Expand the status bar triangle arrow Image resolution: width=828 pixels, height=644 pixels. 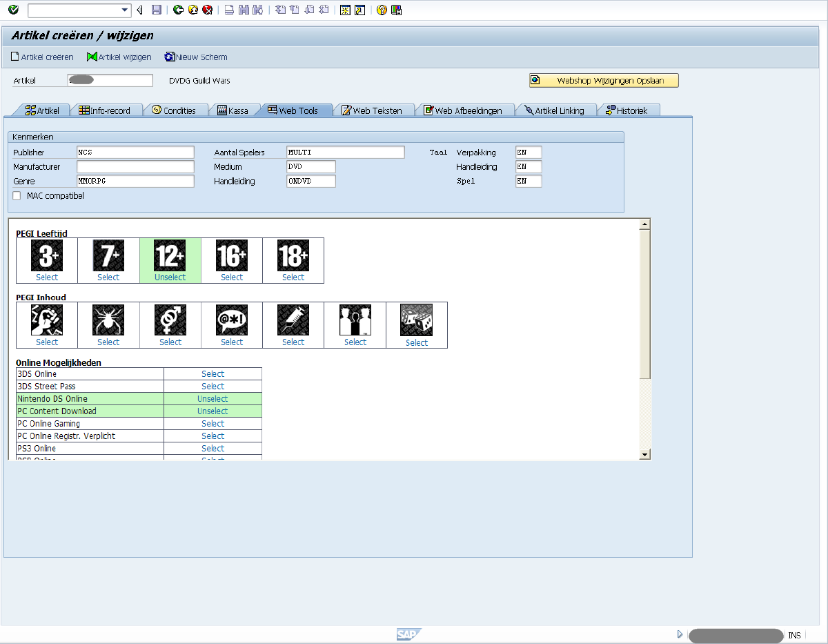point(680,634)
